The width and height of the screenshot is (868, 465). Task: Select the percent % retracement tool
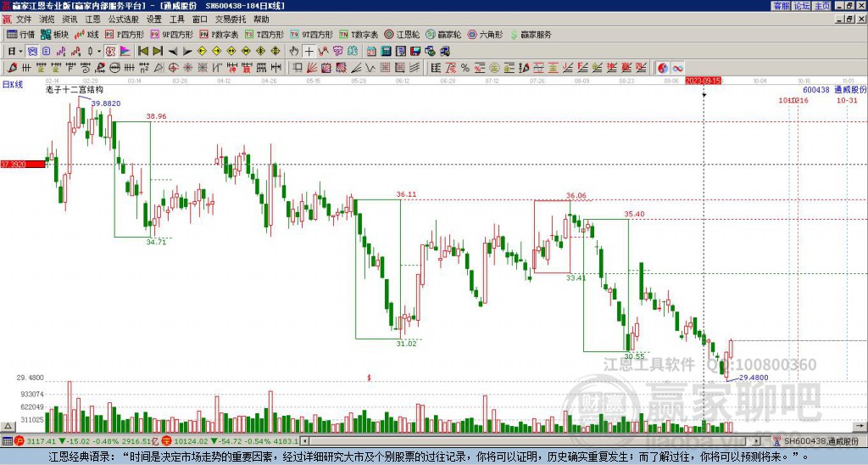point(465,68)
